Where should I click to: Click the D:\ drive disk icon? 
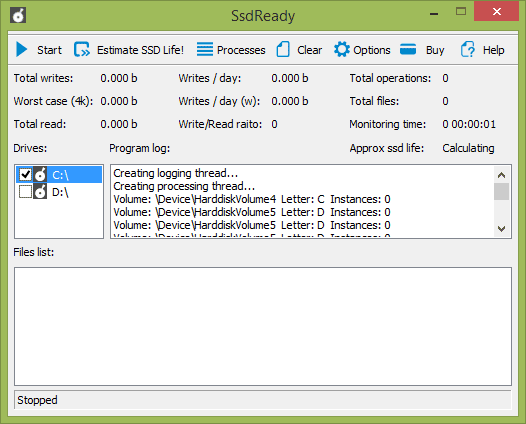pyautogui.click(x=40, y=192)
